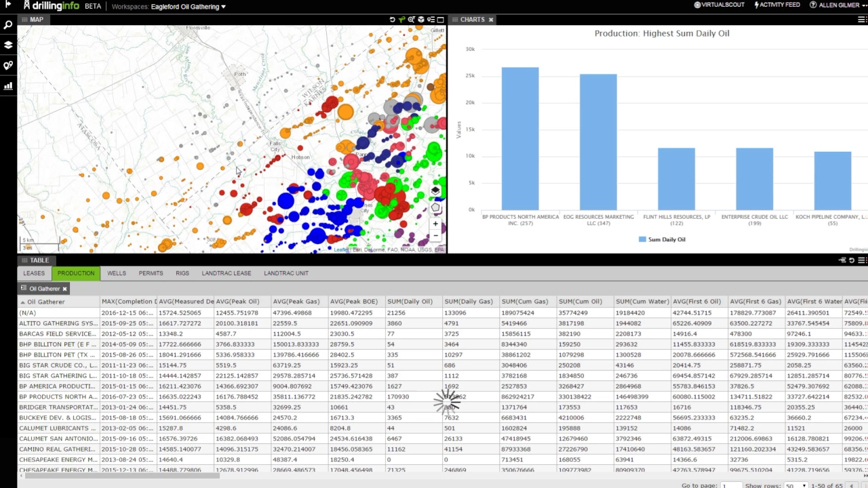Open the Activity Feed
The image size is (868, 488).
(777, 5)
